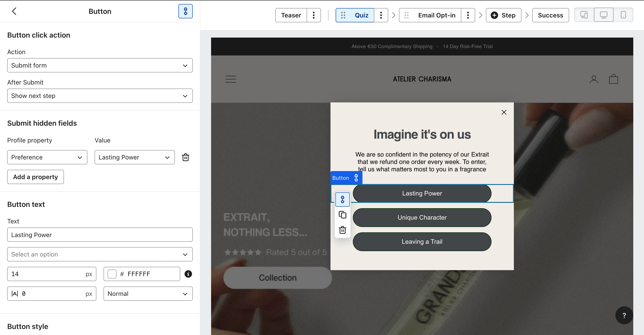Click the white text color swatch
The width and height of the screenshot is (644, 335).
[112, 274]
